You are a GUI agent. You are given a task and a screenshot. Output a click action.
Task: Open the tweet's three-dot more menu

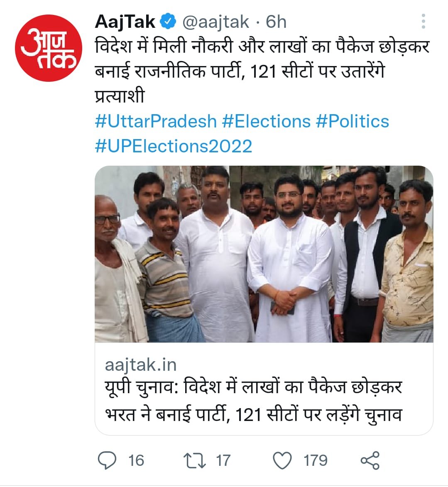(x=423, y=22)
